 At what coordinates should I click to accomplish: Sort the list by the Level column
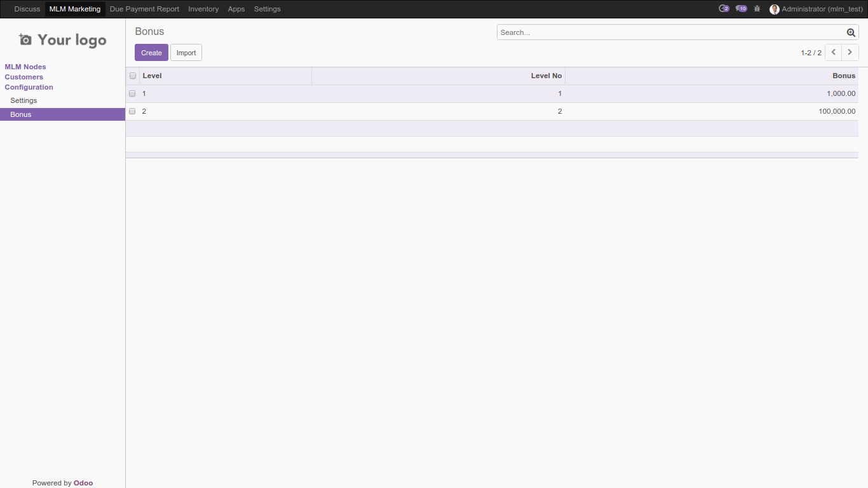point(152,76)
